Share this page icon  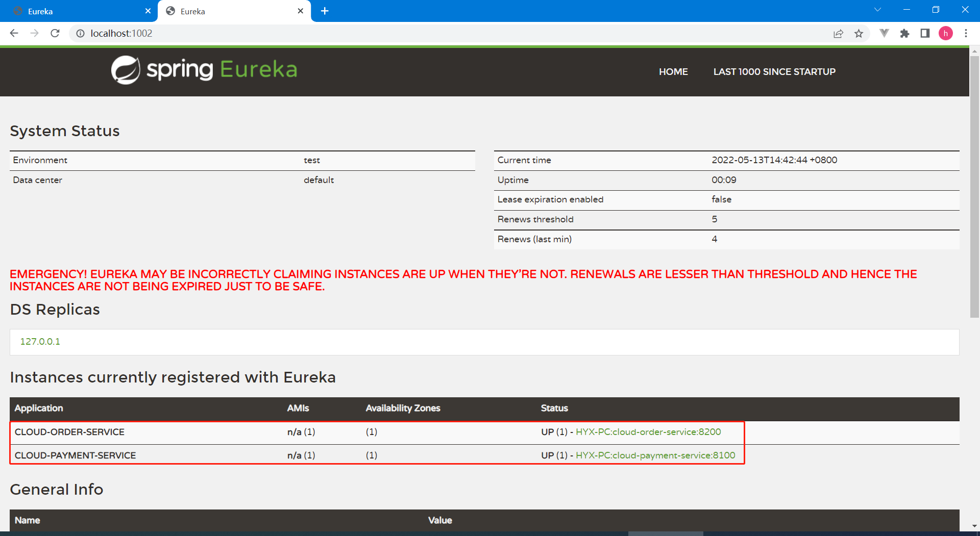point(838,33)
